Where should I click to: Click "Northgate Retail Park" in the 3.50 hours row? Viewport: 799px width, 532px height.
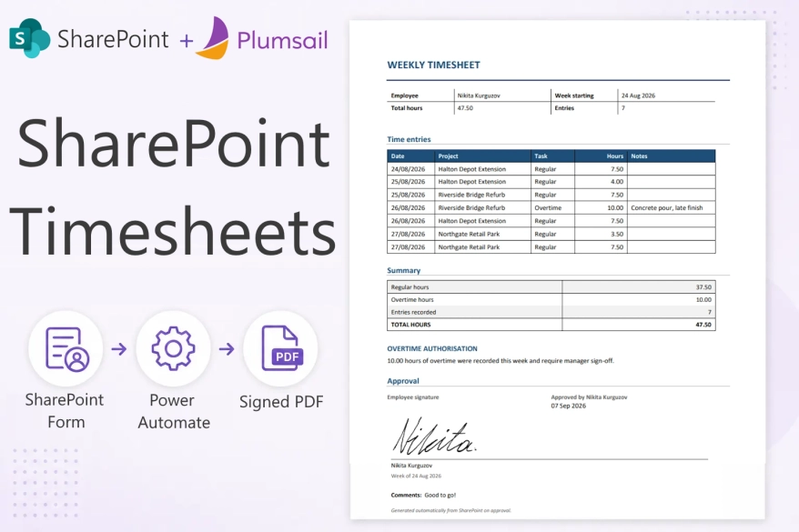(469, 235)
